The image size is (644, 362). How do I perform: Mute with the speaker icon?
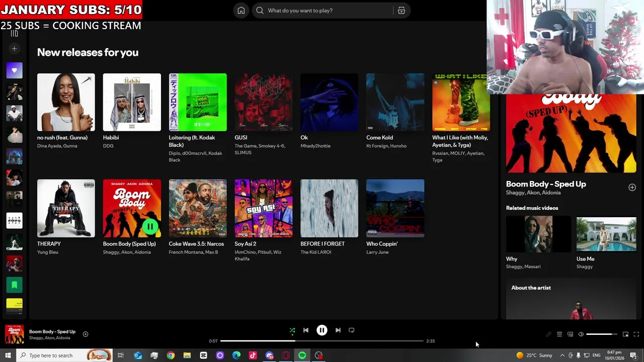(x=581, y=334)
